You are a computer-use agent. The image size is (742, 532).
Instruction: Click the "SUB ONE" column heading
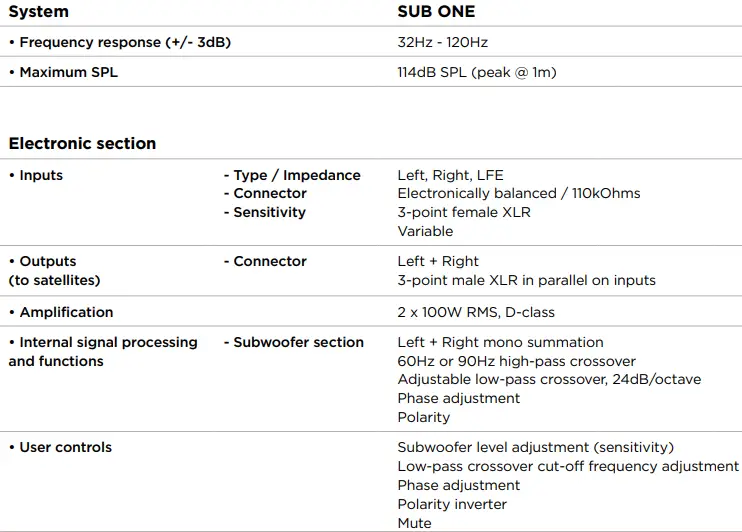(x=436, y=12)
